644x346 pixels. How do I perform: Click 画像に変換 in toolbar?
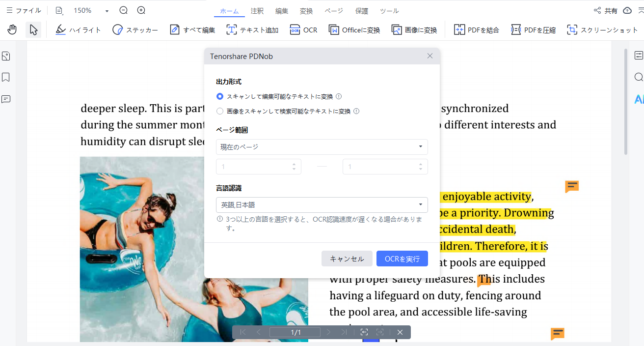point(414,29)
